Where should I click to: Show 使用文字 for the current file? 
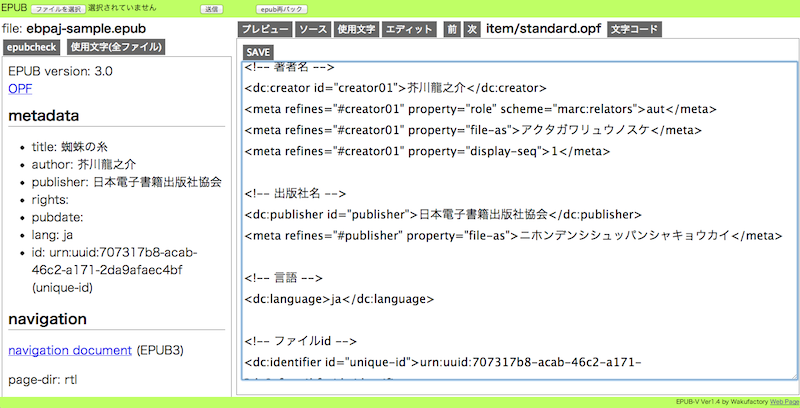point(356,30)
